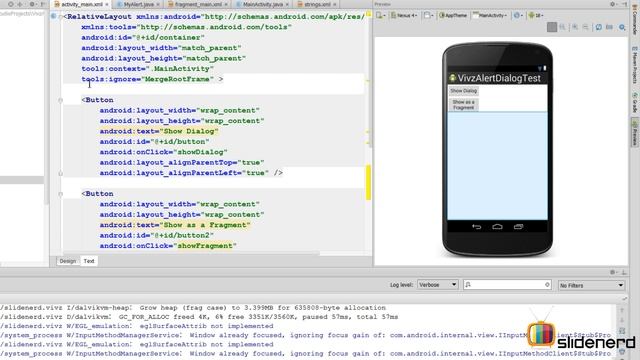Image resolution: width=640 pixels, height=360 pixels.
Task: Close the activity_main.xml tab
Action: click(107, 4)
